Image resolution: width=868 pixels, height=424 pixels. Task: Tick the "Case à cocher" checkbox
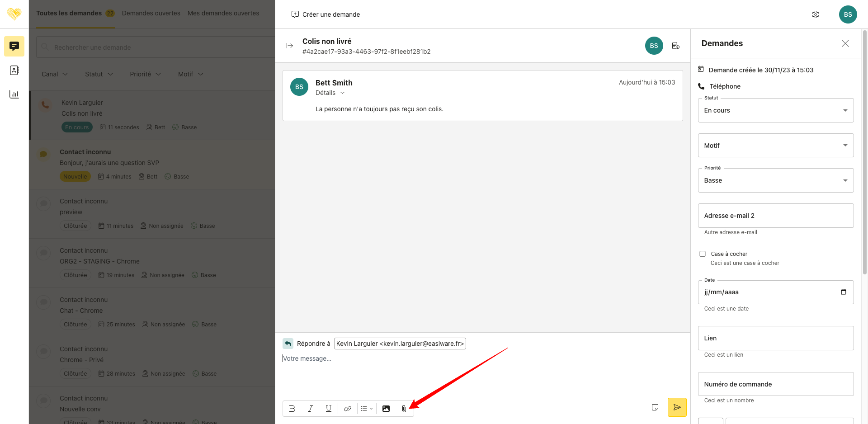click(x=703, y=254)
